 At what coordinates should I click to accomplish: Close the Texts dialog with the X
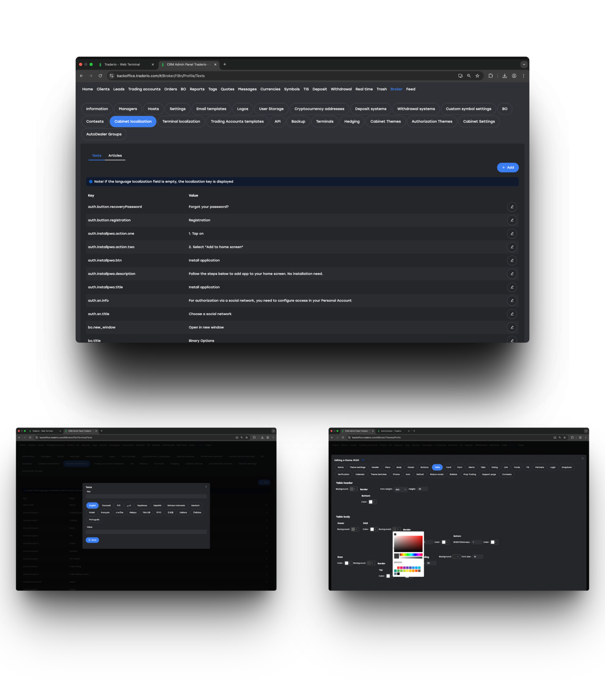(x=206, y=487)
